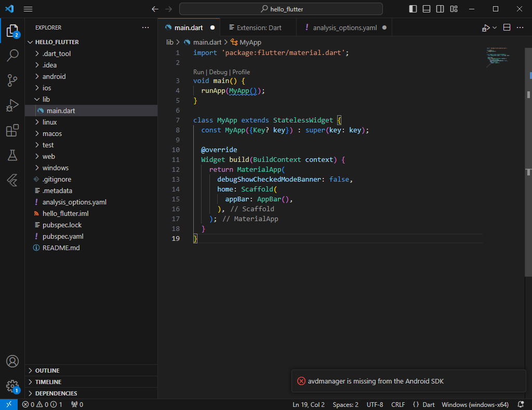Toggle Secondary Side Bar layout icon
532x410 pixels.
(x=440, y=9)
